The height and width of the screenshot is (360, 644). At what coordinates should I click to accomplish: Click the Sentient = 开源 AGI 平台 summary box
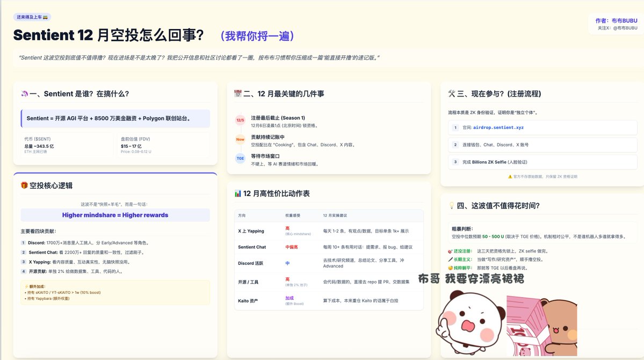[115, 118]
